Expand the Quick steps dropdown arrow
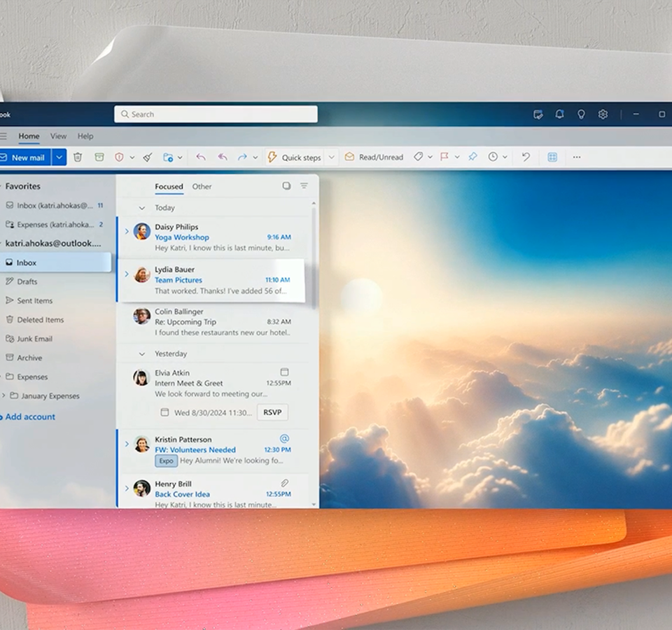 [x=331, y=157]
